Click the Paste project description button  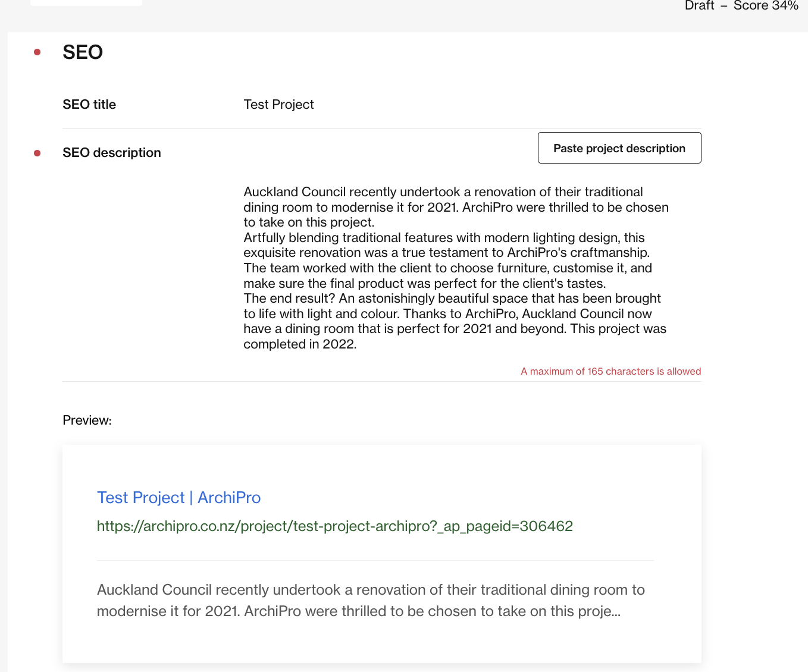pyautogui.click(x=619, y=148)
